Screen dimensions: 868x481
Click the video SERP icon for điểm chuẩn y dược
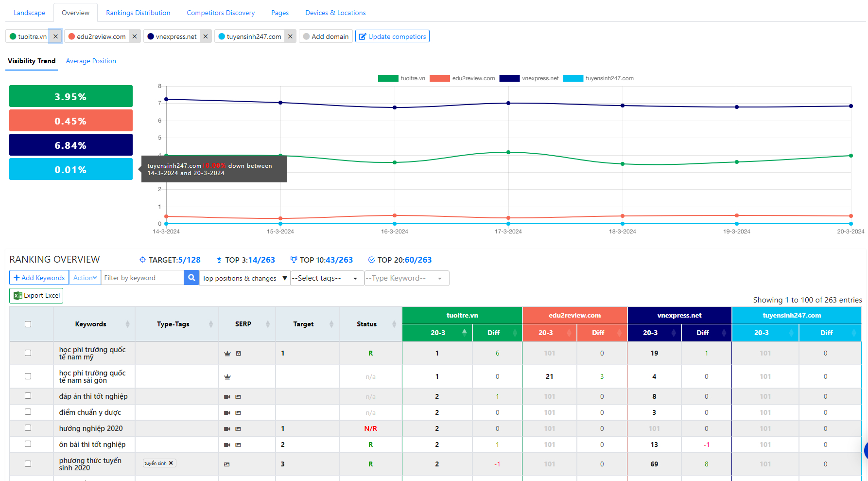click(x=227, y=413)
